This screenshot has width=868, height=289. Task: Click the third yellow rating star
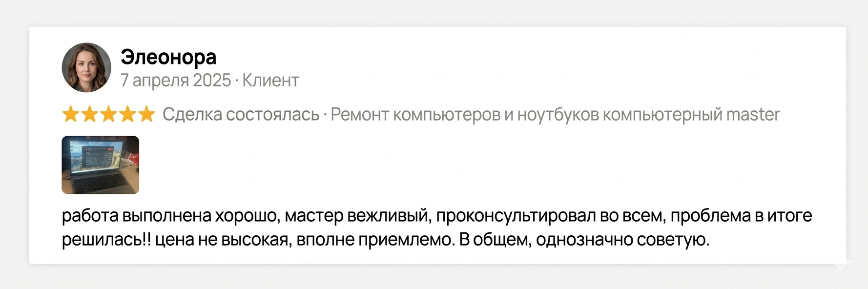click(x=108, y=114)
